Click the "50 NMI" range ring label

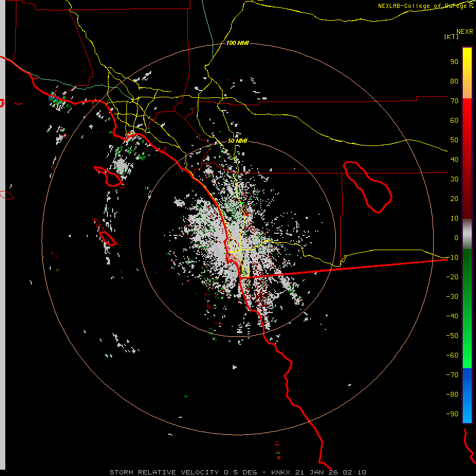[237, 141]
